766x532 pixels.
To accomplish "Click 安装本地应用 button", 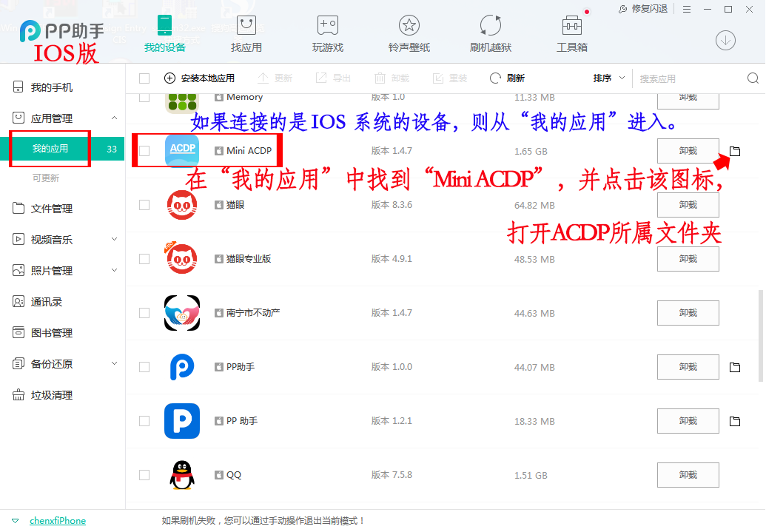I will point(199,78).
